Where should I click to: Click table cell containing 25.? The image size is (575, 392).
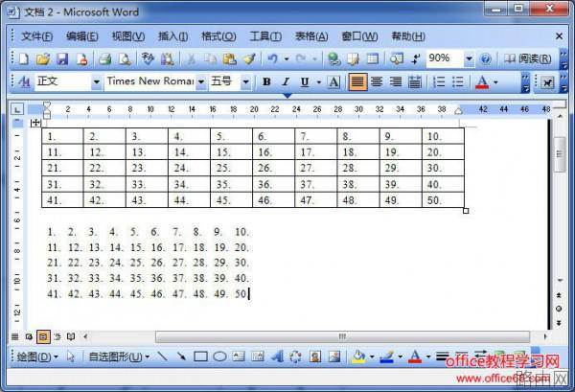point(231,168)
